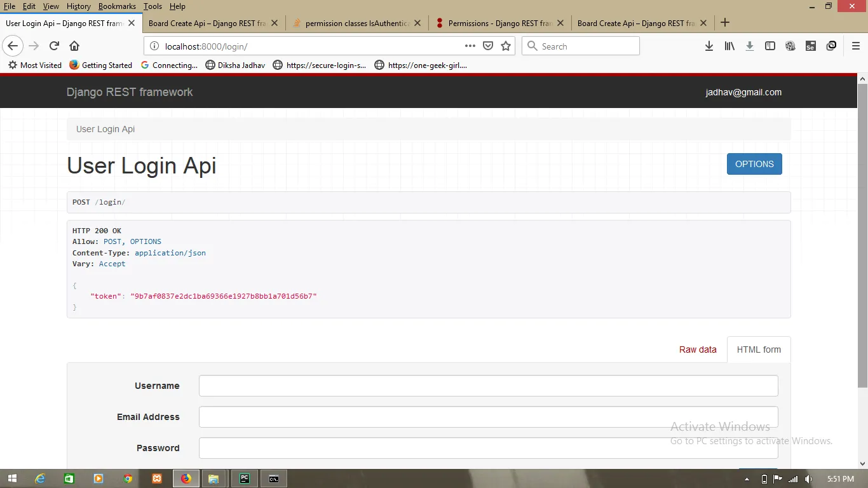Screen dimensions: 868x488
Task: Switch to the User Login Api tab
Action: [x=71, y=23]
